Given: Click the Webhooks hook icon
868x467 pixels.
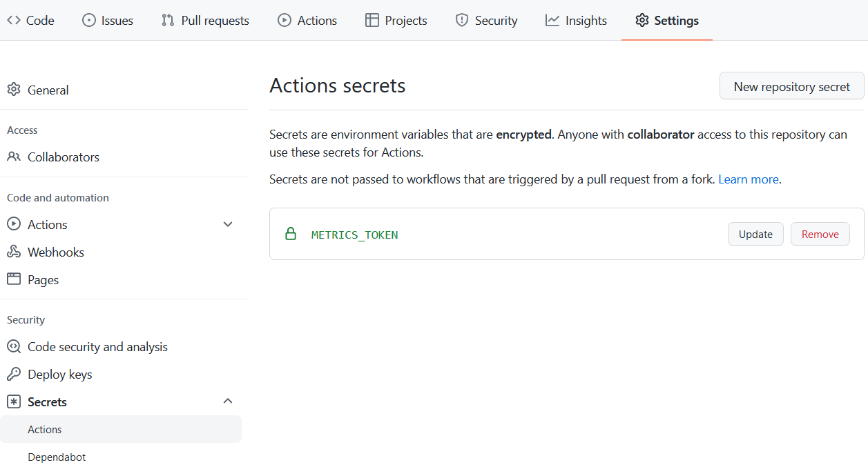Looking at the screenshot, I should point(13,252).
